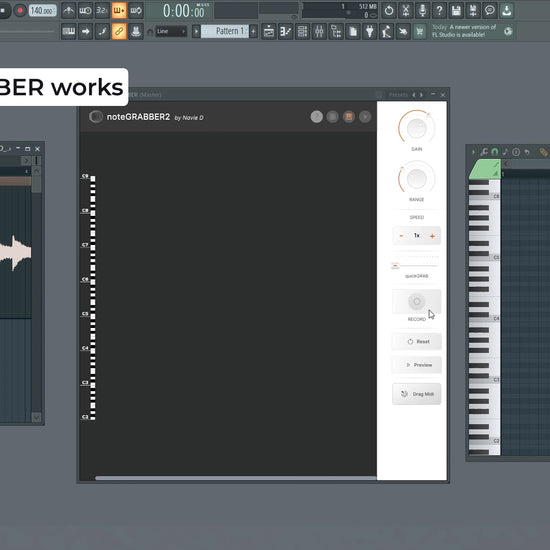This screenshot has height=550, width=550.
Task: Click piano roll wrench tools icon
Action: [484, 152]
